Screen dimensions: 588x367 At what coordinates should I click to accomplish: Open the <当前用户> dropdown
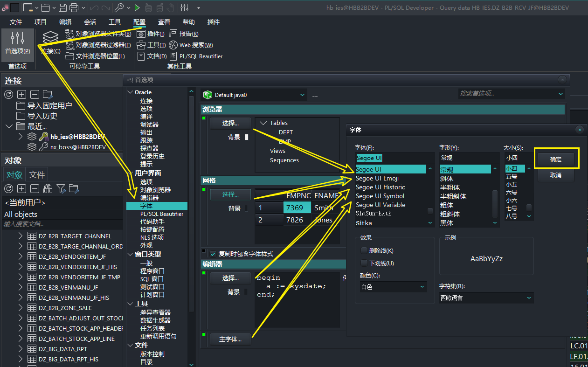pos(62,203)
